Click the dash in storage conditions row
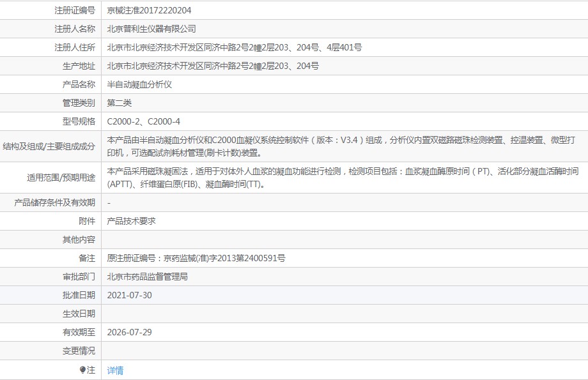This screenshot has height=380, width=588. (x=109, y=203)
